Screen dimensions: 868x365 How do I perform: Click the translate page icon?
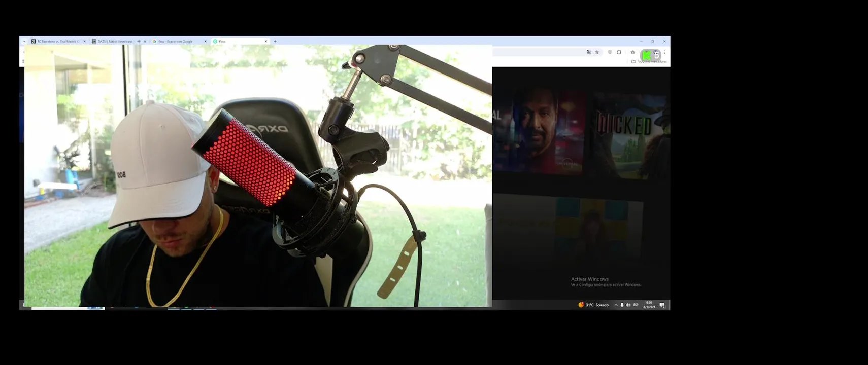pyautogui.click(x=589, y=52)
